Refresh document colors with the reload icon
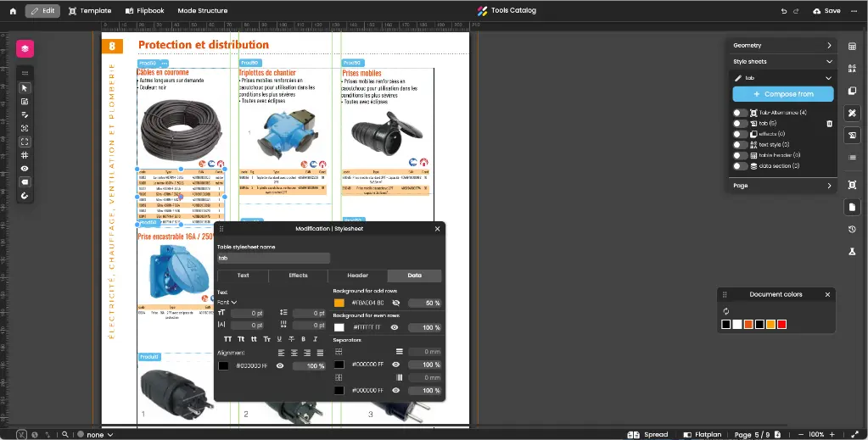This screenshot has height=440, width=868. tap(725, 312)
